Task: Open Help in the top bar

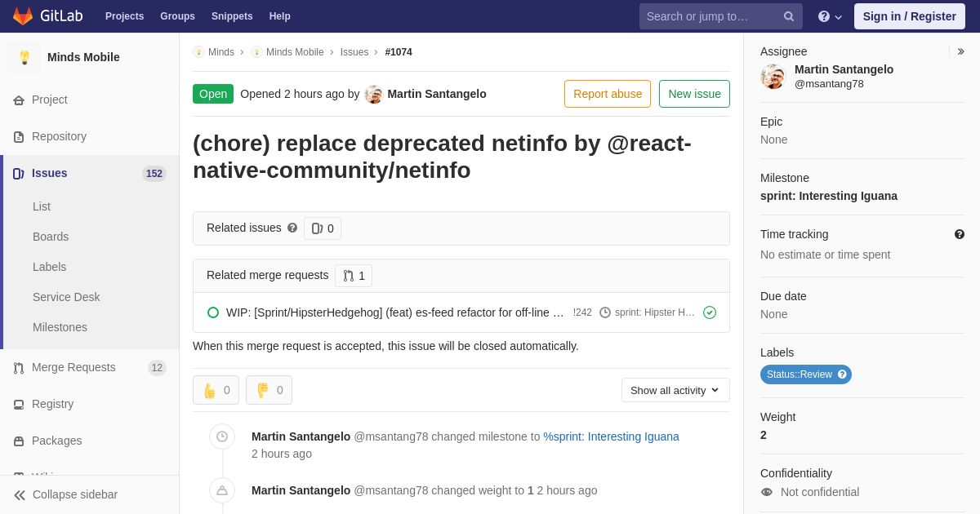Action: coord(280,16)
